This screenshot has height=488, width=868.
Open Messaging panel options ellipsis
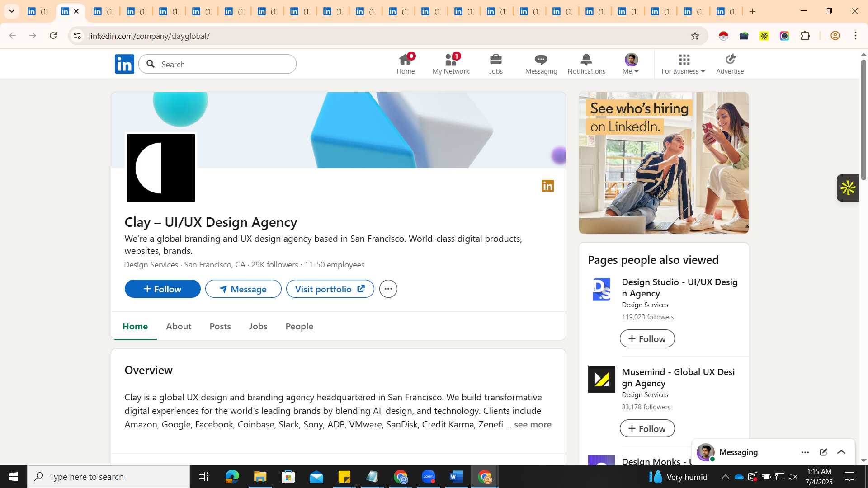[805, 452]
